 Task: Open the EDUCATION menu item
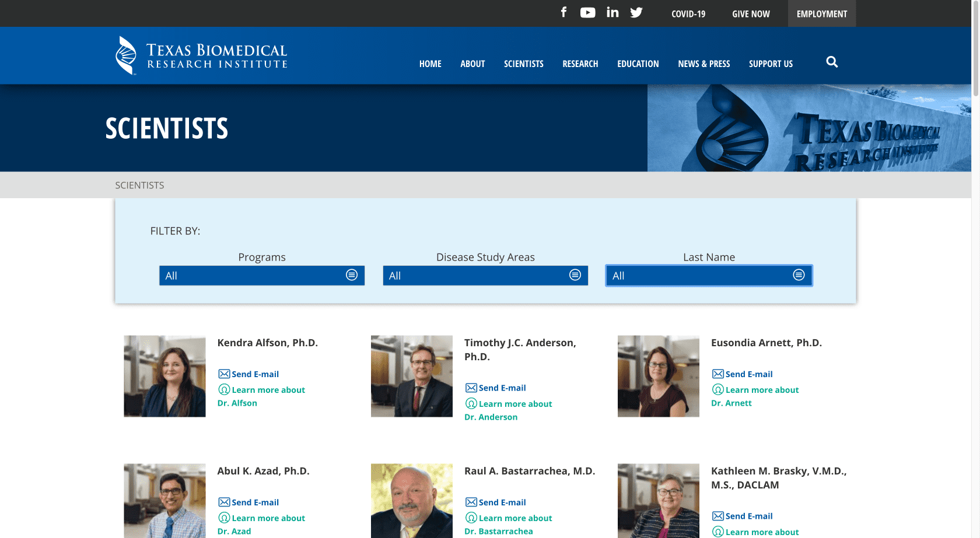[638, 64]
